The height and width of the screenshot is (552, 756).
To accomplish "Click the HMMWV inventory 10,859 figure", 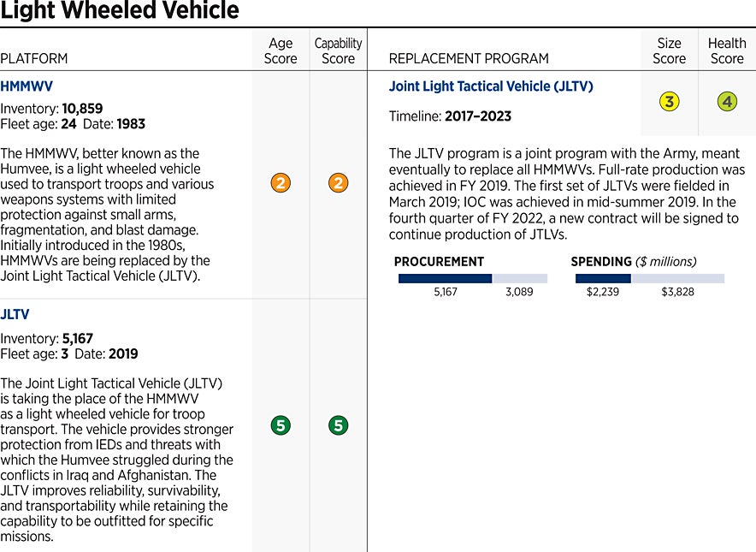I will pos(82,109).
